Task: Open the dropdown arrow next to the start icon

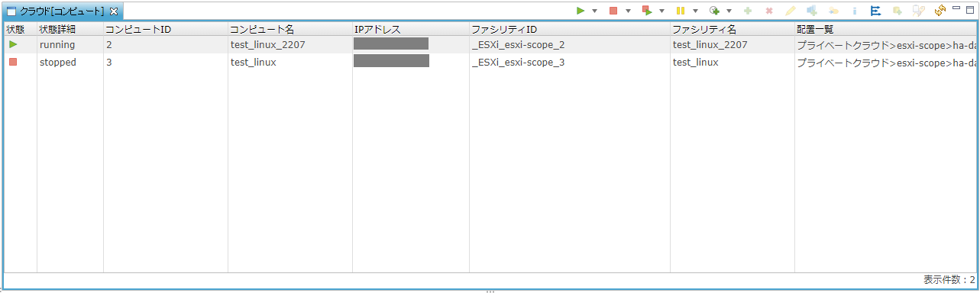Action: click(594, 11)
